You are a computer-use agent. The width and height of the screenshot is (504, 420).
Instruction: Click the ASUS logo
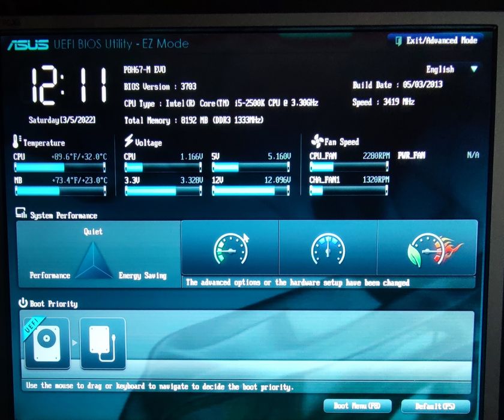point(28,44)
